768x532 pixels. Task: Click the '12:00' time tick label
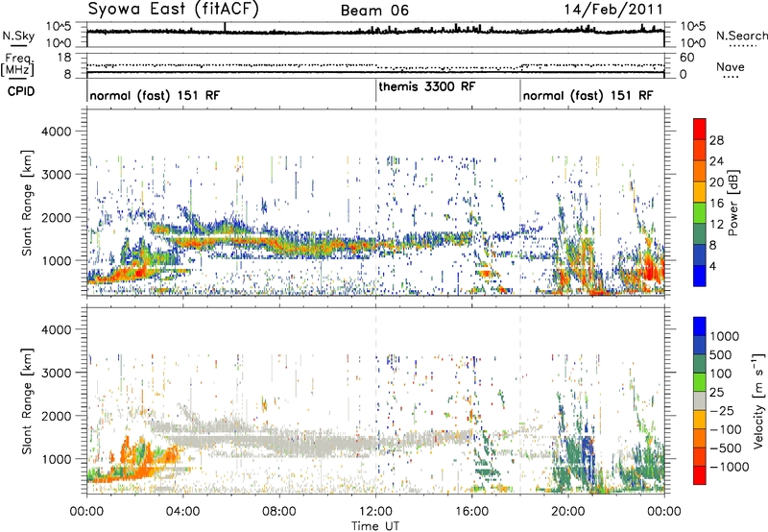(375, 512)
